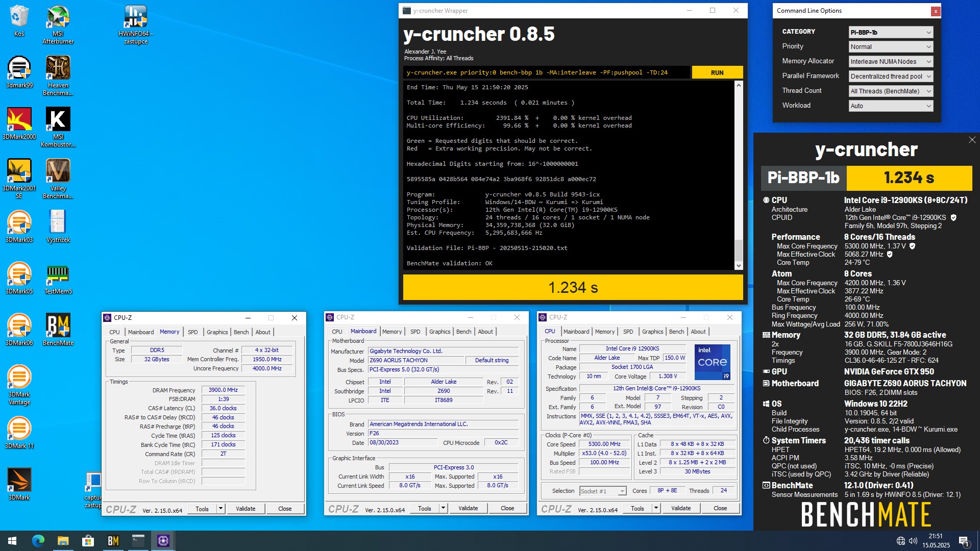This screenshot has height=551, width=980.
Task: Open the volume control in system tray
Action: coord(913,541)
